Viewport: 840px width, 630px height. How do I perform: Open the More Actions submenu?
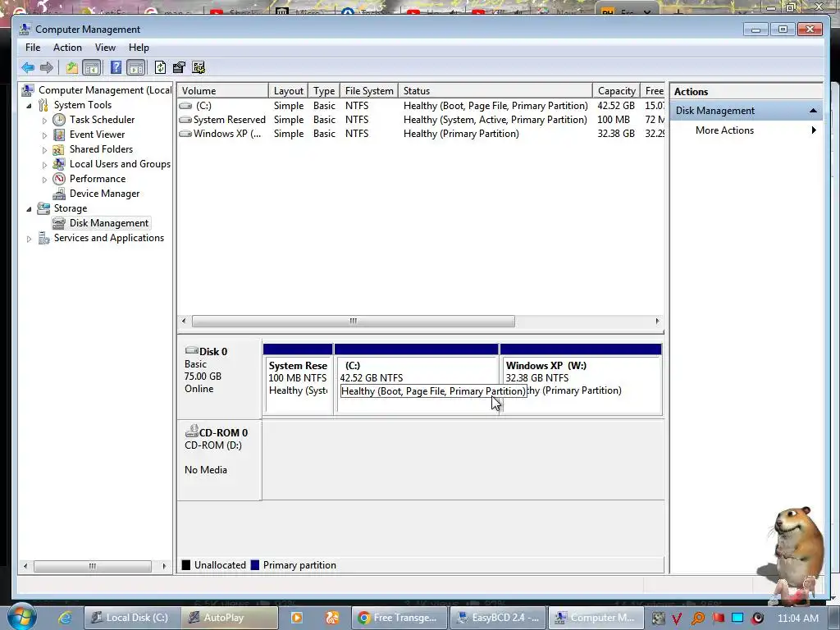[746, 130]
